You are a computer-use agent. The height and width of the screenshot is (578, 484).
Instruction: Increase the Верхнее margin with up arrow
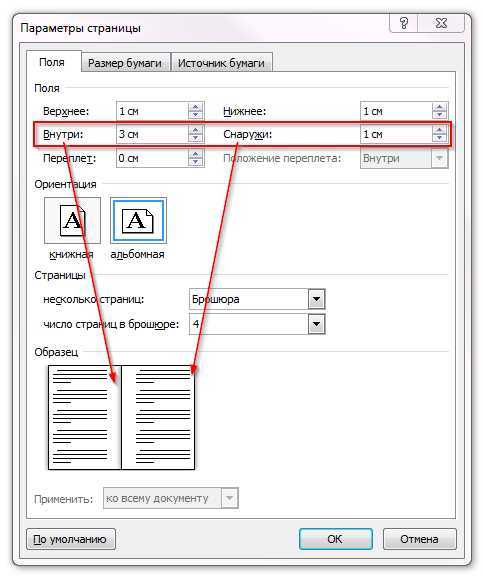[x=195, y=107]
